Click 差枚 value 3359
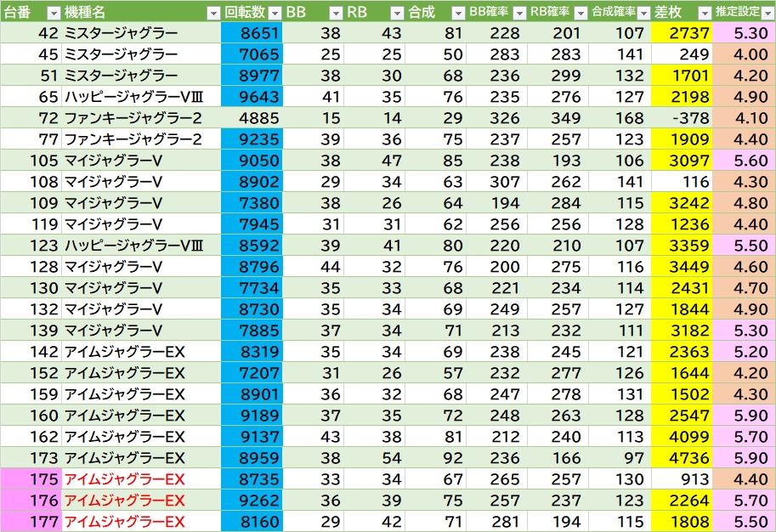Screen dimensions: 776x532 [682, 246]
